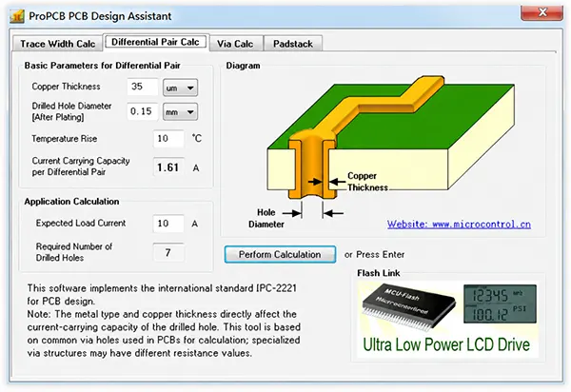
Task: Click the Perform Calculation button
Action: [x=280, y=254]
